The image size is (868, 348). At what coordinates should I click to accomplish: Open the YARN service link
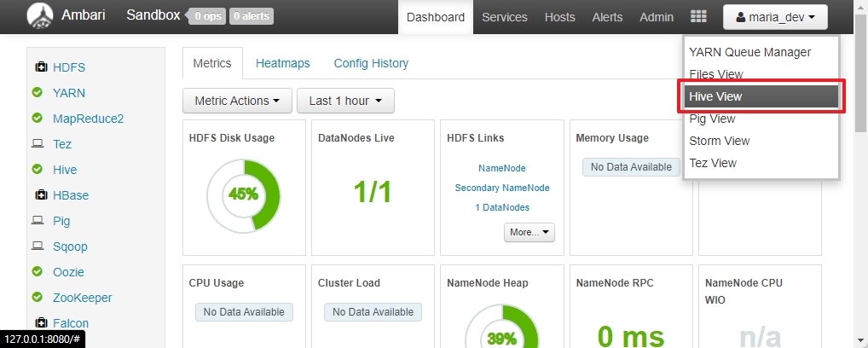69,93
